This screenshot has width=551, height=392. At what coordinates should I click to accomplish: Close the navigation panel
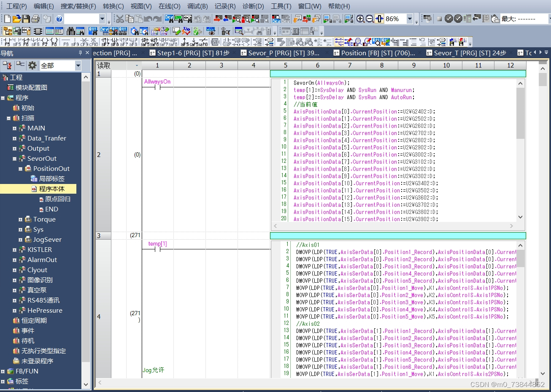(87, 53)
